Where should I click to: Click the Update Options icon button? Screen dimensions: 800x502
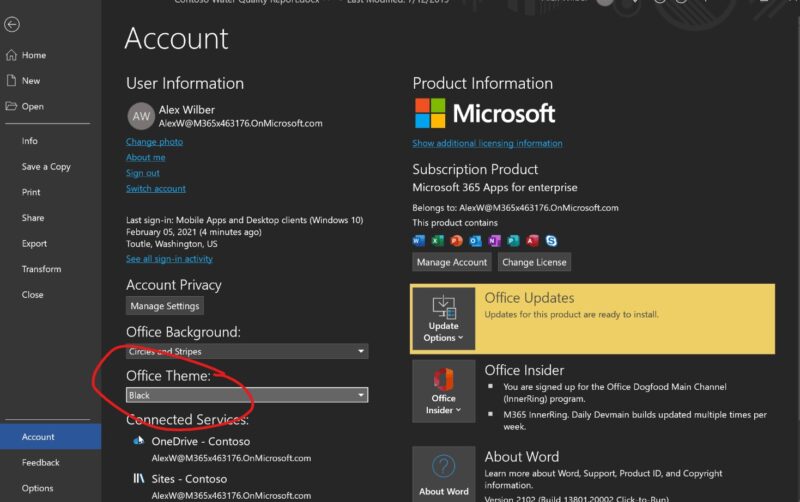(444, 318)
